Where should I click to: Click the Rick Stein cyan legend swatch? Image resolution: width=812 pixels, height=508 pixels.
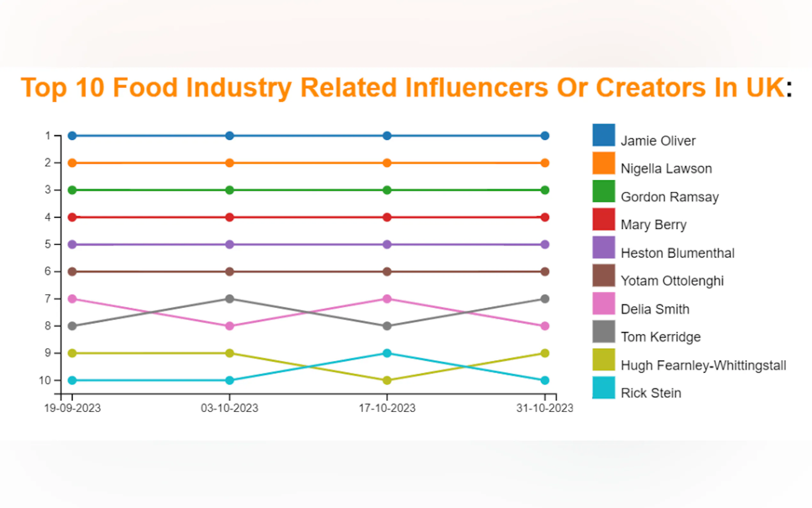(604, 388)
